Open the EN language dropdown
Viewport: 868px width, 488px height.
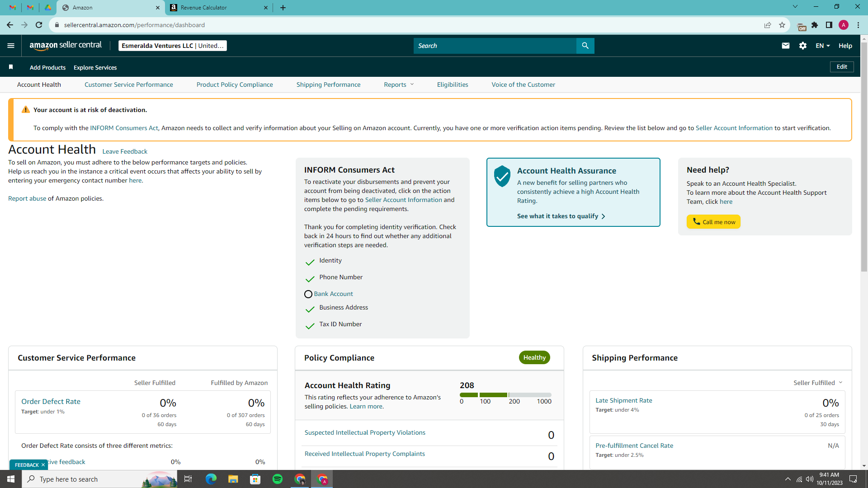pos(822,46)
